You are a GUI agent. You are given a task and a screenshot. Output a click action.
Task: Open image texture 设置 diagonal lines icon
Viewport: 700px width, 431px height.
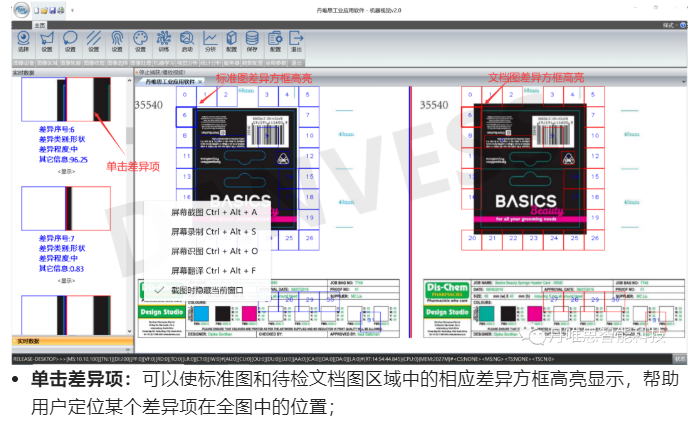(94, 42)
